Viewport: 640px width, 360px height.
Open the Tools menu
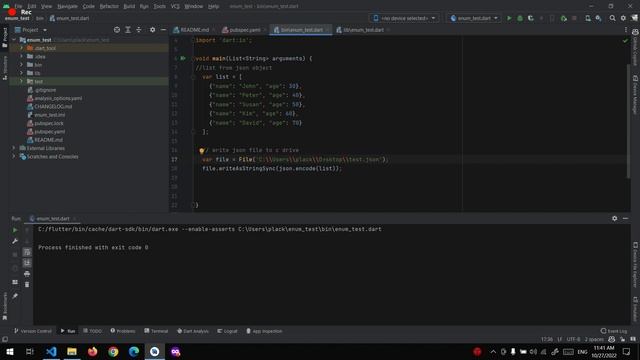(x=160, y=7)
